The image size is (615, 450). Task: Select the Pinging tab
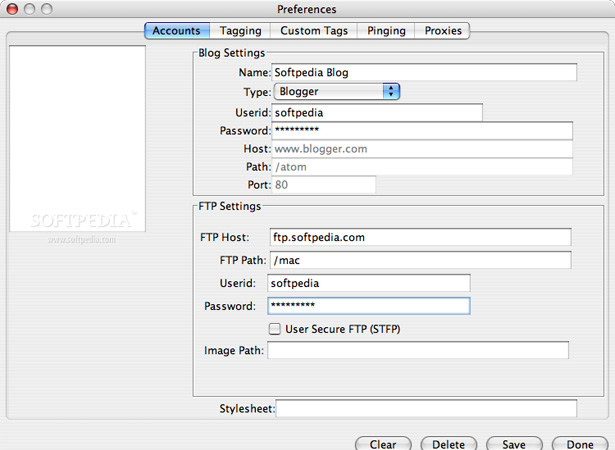click(386, 31)
